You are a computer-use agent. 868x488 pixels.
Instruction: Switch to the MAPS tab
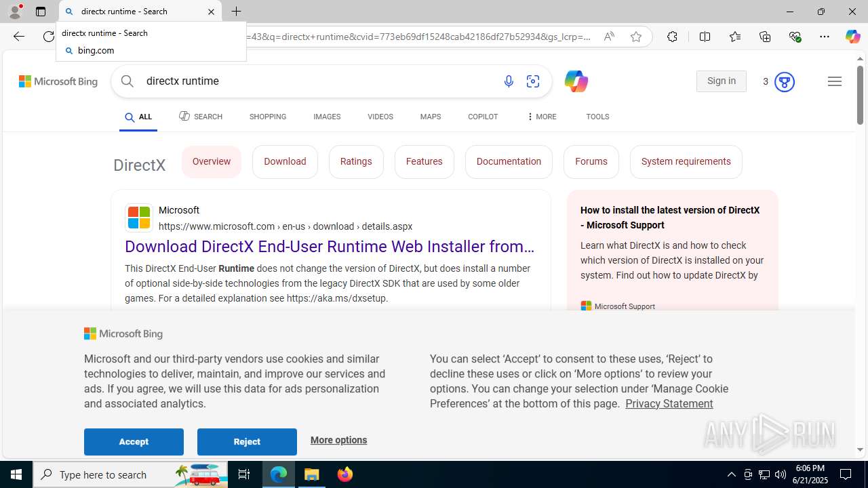click(x=431, y=117)
